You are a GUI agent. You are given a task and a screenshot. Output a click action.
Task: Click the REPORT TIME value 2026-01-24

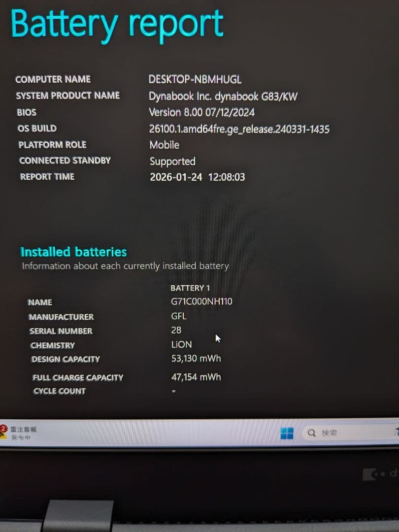coord(176,177)
